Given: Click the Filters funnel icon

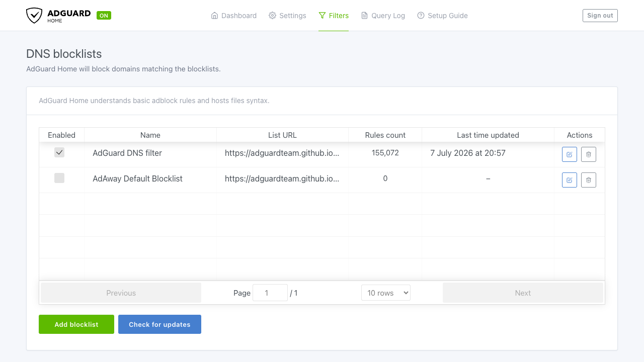Looking at the screenshot, I should (x=322, y=16).
